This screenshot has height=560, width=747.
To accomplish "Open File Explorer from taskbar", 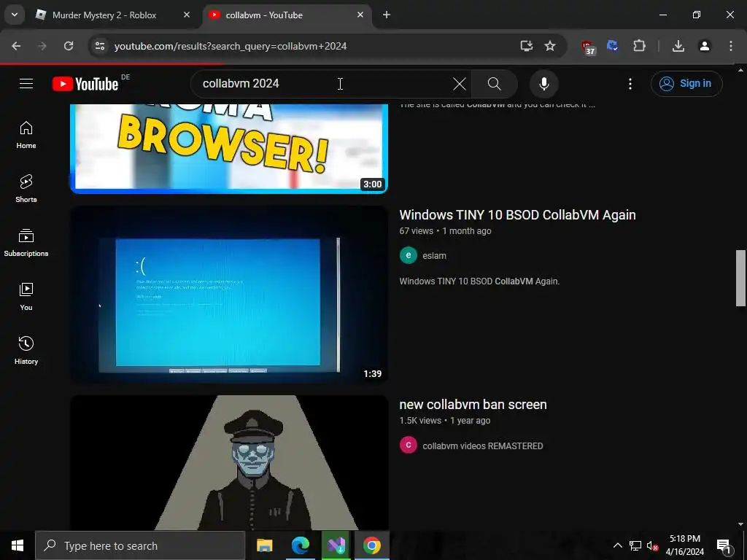I will point(264,545).
